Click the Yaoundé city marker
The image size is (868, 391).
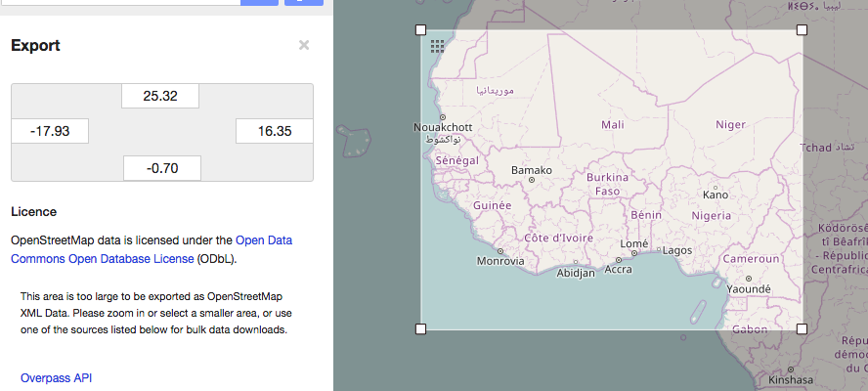pos(733,280)
